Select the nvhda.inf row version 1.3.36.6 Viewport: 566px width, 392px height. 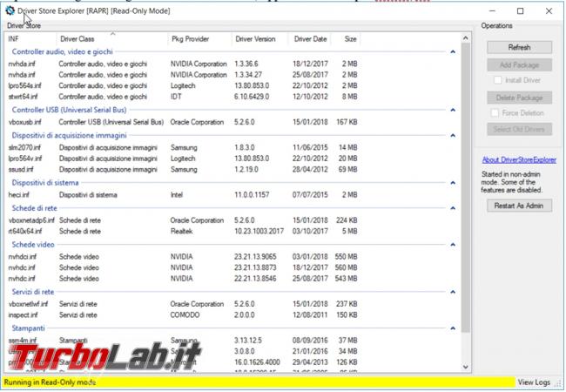tap(183, 64)
